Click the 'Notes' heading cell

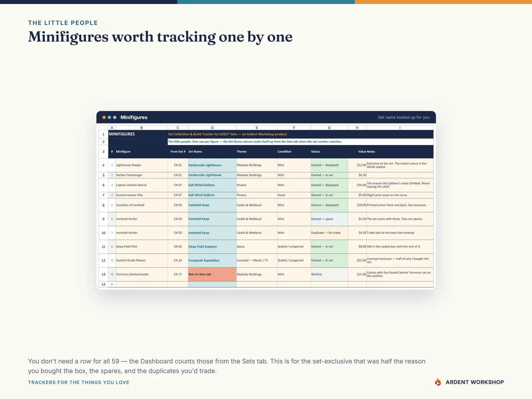coord(400,152)
